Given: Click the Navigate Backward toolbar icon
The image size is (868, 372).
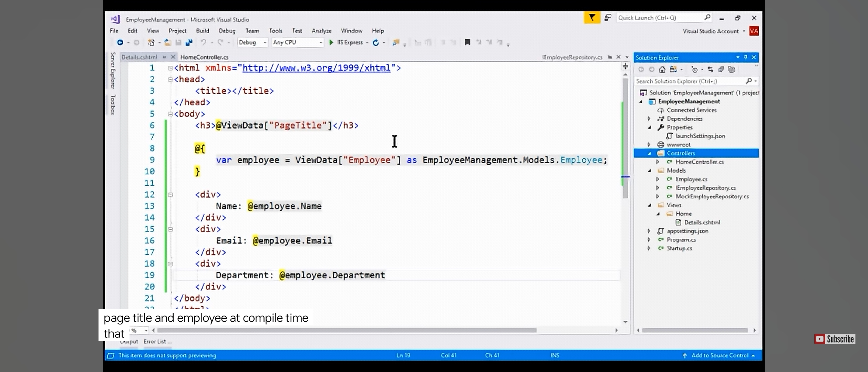Looking at the screenshot, I should (120, 42).
